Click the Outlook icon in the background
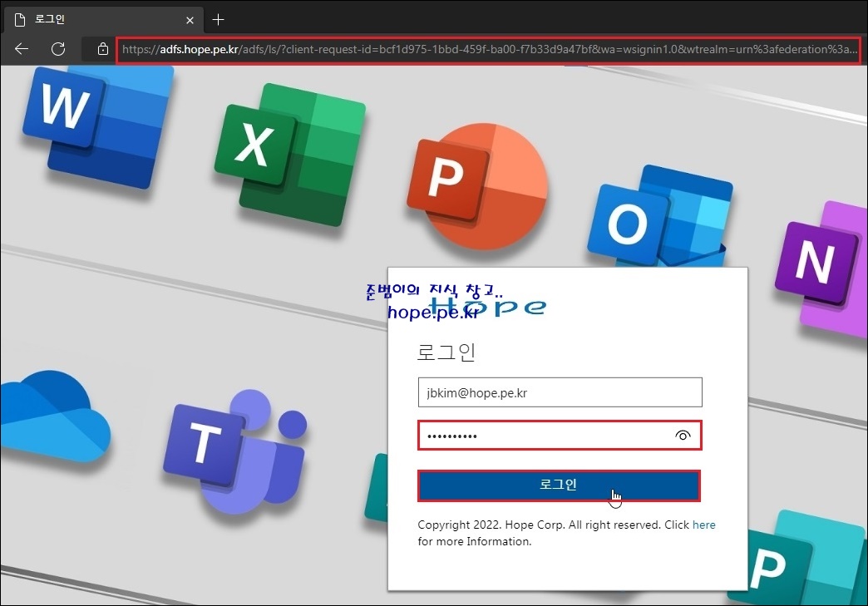Viewport: 868px width, 606px height. tap(660, 216)
